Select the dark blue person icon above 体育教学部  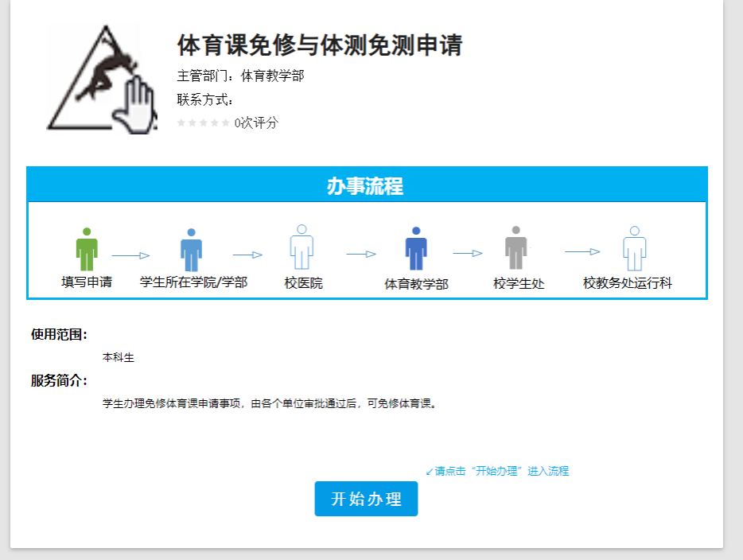416,250
